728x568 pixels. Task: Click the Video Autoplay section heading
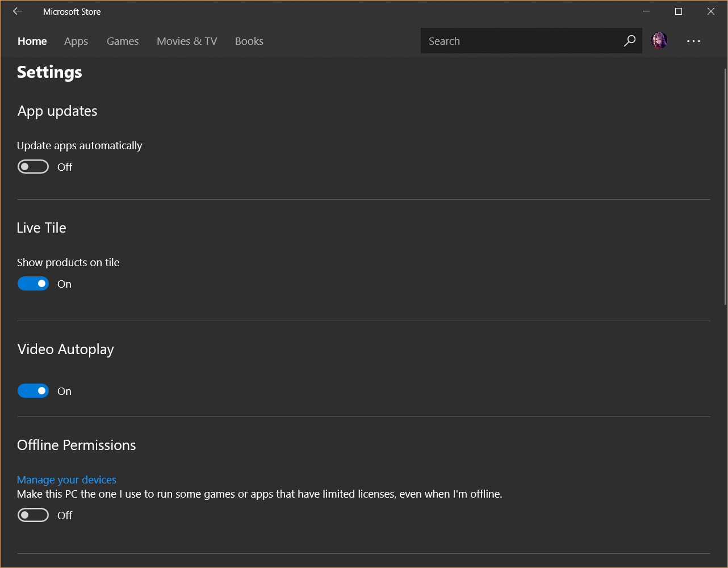66,350
